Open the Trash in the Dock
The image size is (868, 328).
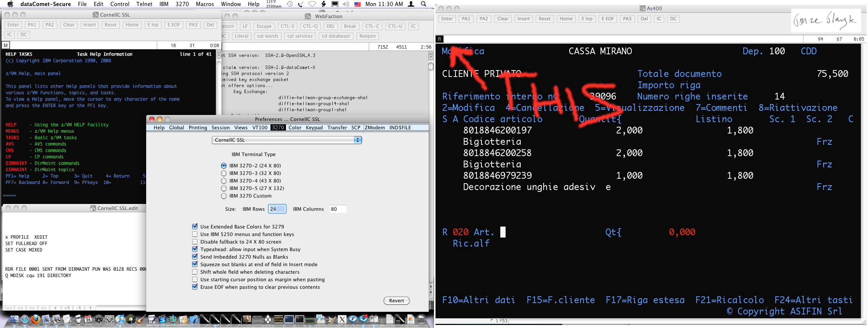coord(421,319)
